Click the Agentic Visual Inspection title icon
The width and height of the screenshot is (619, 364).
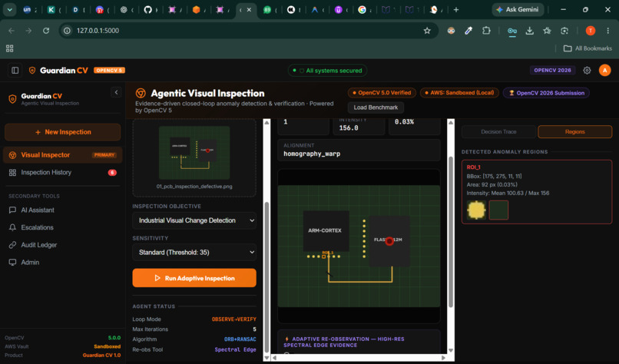[x=141, y=93]
